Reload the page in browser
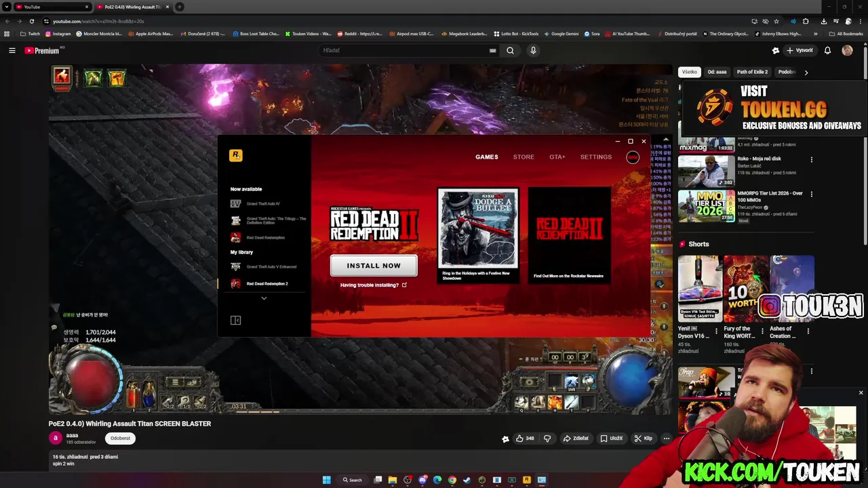 tap(31, 21)
